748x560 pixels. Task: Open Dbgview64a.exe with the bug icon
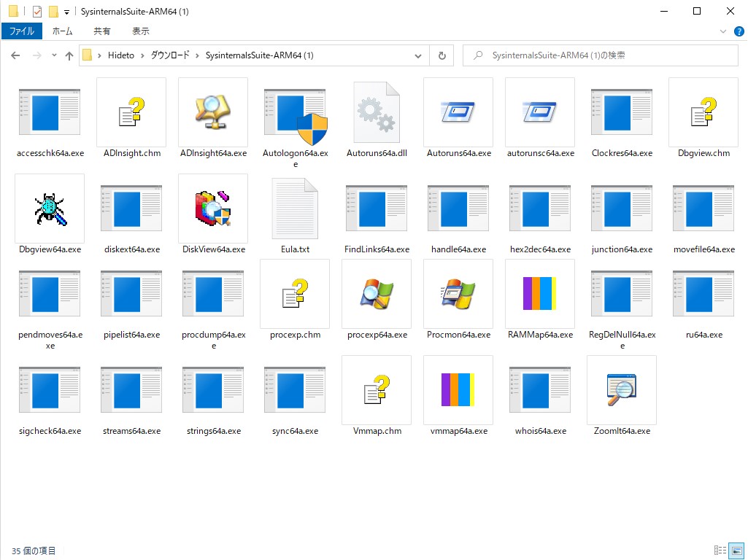49,208
